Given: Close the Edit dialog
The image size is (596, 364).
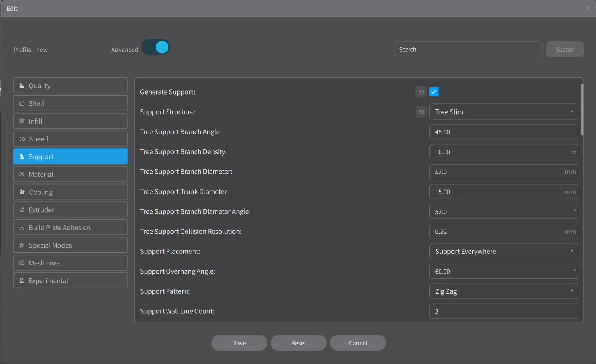Looking at the screenshot, I should [587, 9].
